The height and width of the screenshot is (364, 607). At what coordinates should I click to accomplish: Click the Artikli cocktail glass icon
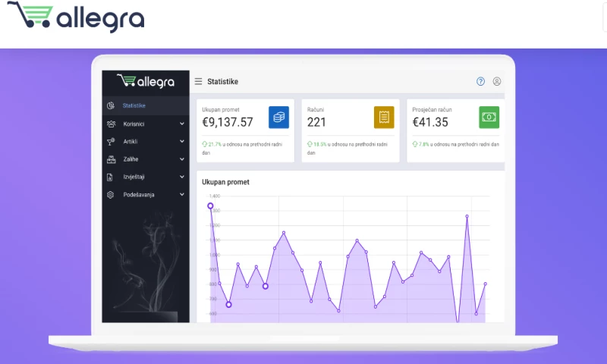[x=111, y=142]
